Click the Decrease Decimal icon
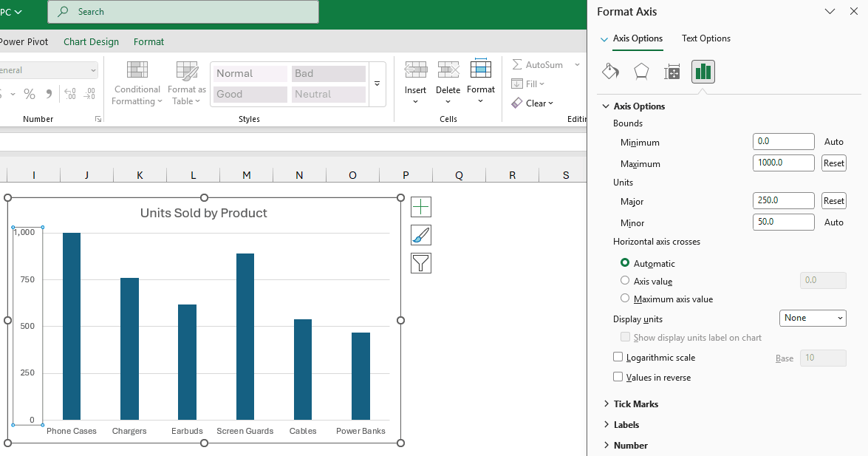 [x=89, y=94]
